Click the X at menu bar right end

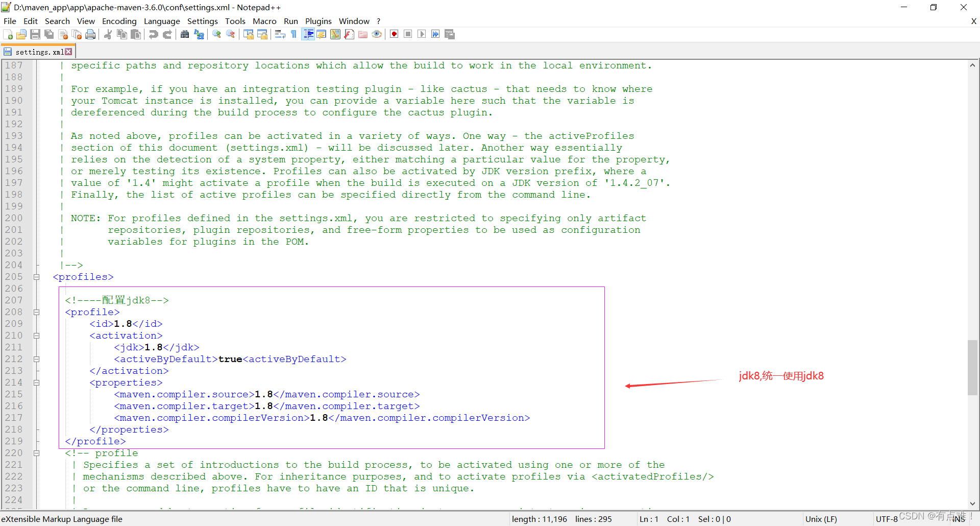click(x=973, y=21)
